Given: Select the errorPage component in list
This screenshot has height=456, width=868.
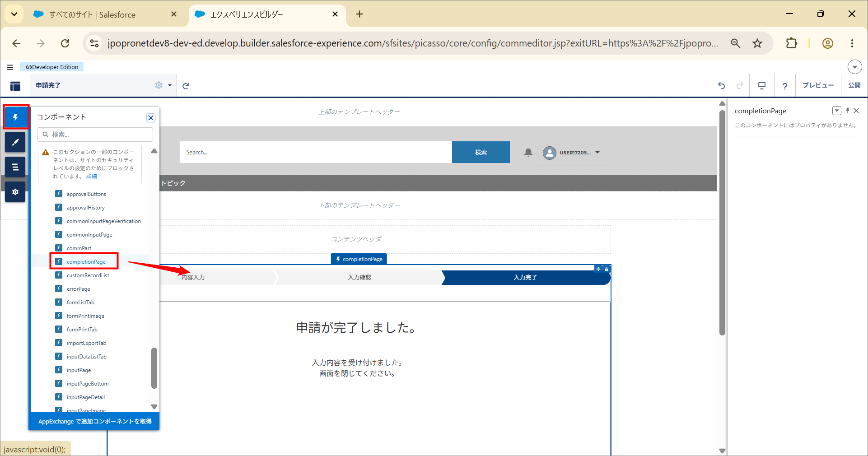Looking at the screenshot, I should [79, 289].
